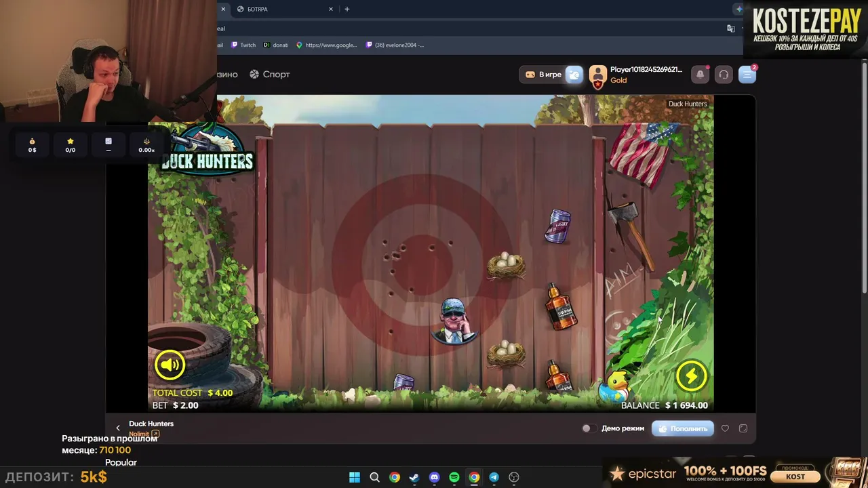This screenshot has width=868, height=488.
Task: Click the rubber duck in the grass
Action: pyautogui.click(x=614, y=388)
